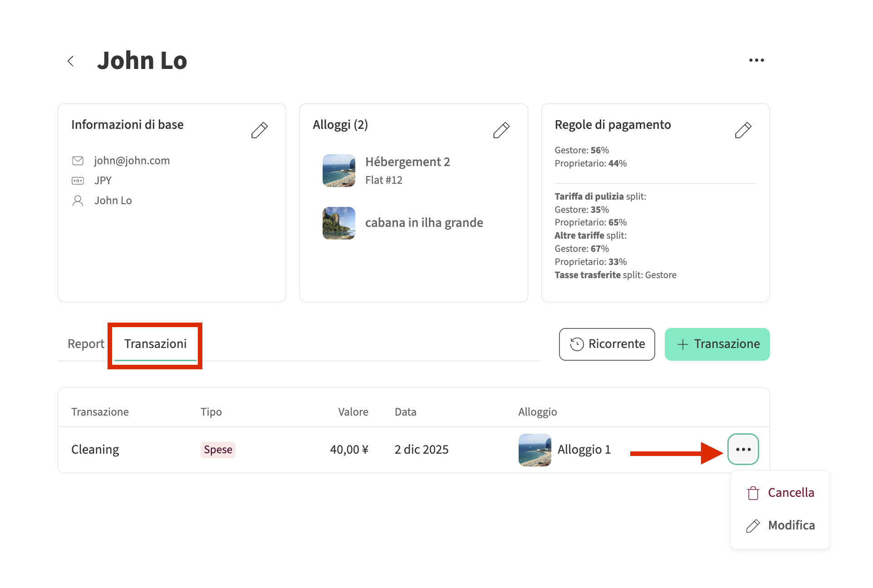Click the person icon next to John Lo
The width and height of the screenshot is (873, 588).
click(78, 201)
